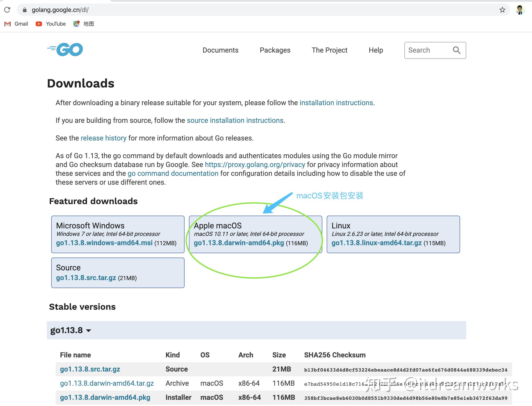Image resolution: width=532 pixels, height=406 pixels.
Task: Click the site lock icon
Action: point(24,10)
